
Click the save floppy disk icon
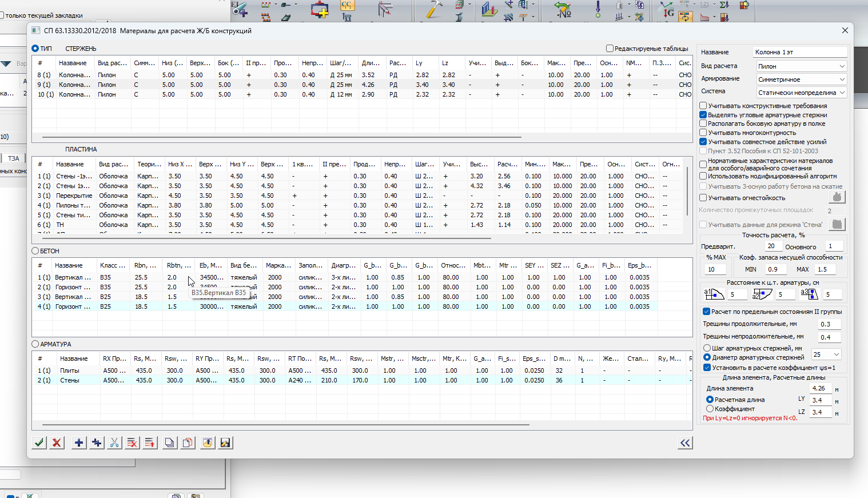(x=226, y=443)
